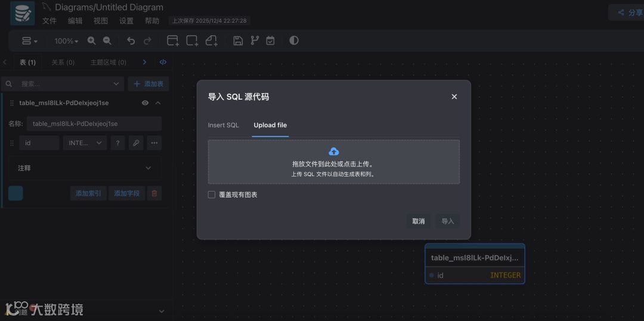Enable the 覆盖现有图表 checkbox
This screenshot has height=321, width=644.
click(x=212, y=195)
